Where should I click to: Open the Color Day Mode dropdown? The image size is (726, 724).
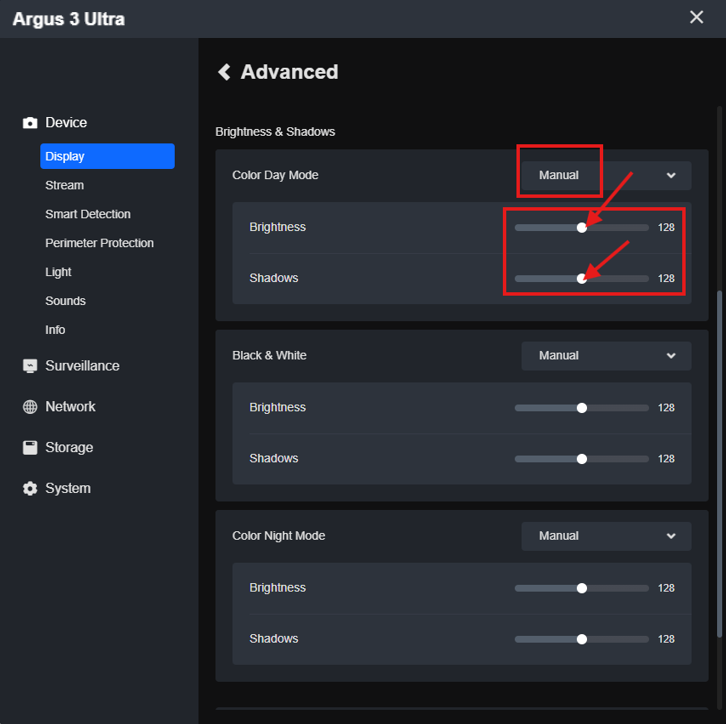pos(606,175)
